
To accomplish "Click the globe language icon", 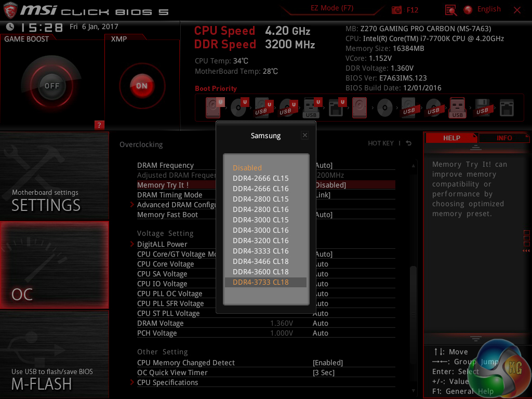I will 468,10.
